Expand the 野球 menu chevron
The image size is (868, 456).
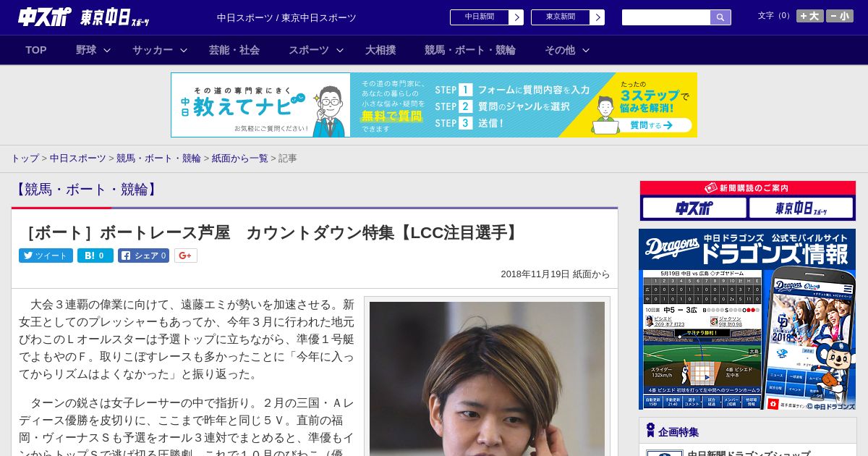pos(107,50)
